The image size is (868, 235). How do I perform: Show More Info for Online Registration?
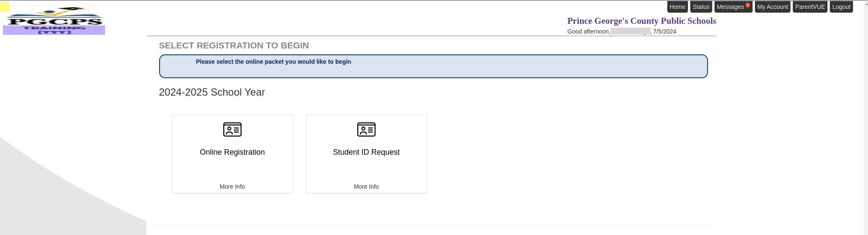[x=232, y=187]
